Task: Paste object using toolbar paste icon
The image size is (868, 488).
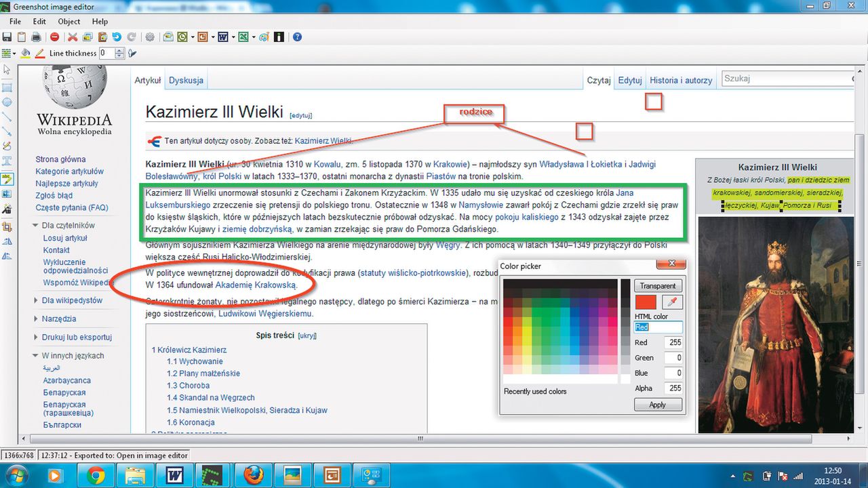Action: [103, 37]
